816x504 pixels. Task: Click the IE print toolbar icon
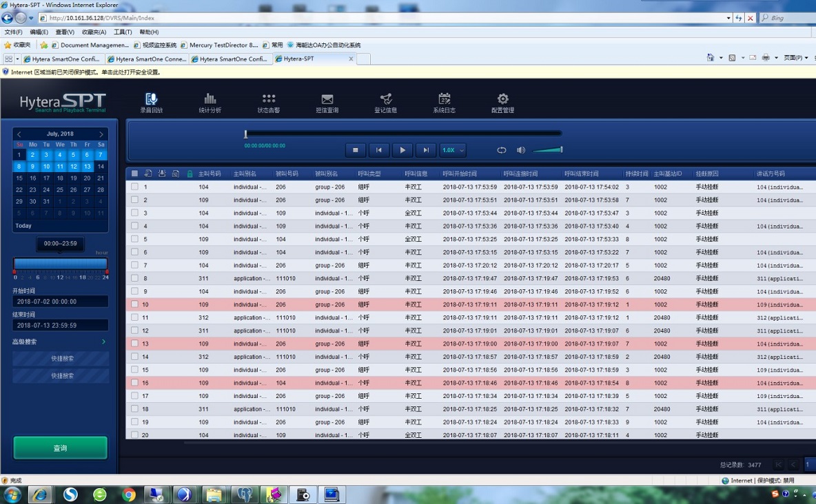[766, 58]
